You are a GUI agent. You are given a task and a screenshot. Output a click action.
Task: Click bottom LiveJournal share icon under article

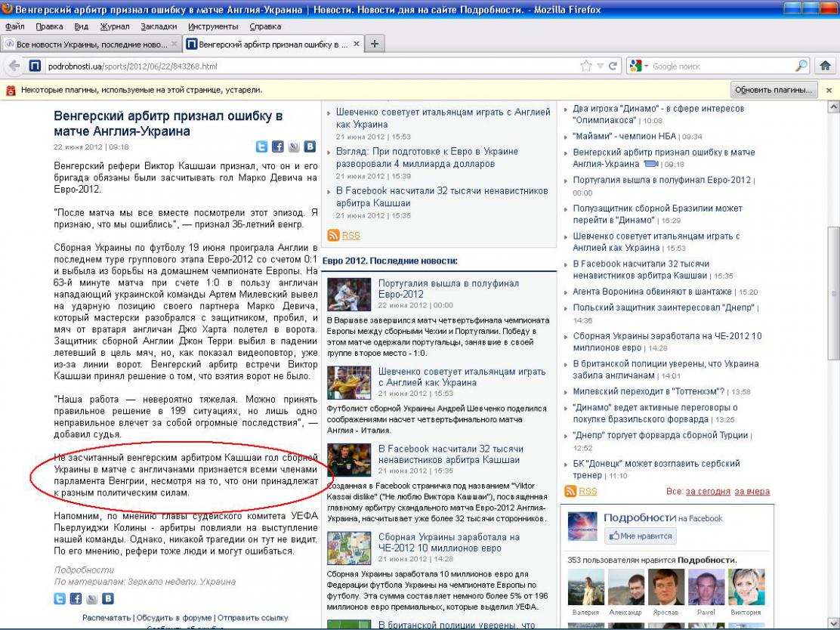91,598
